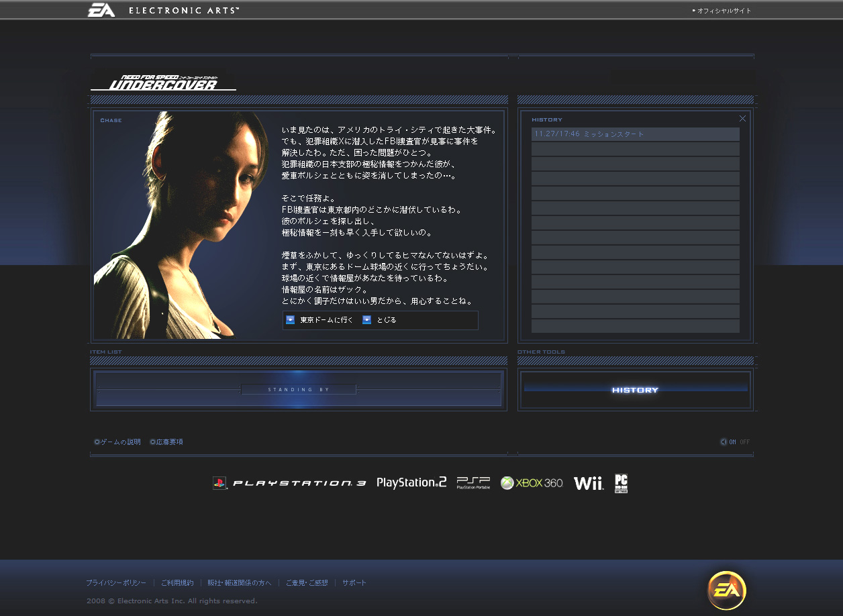Click the ELECTRONIC ARTS header text
Screen dimensions: 843x616
(x=183, y=11)
